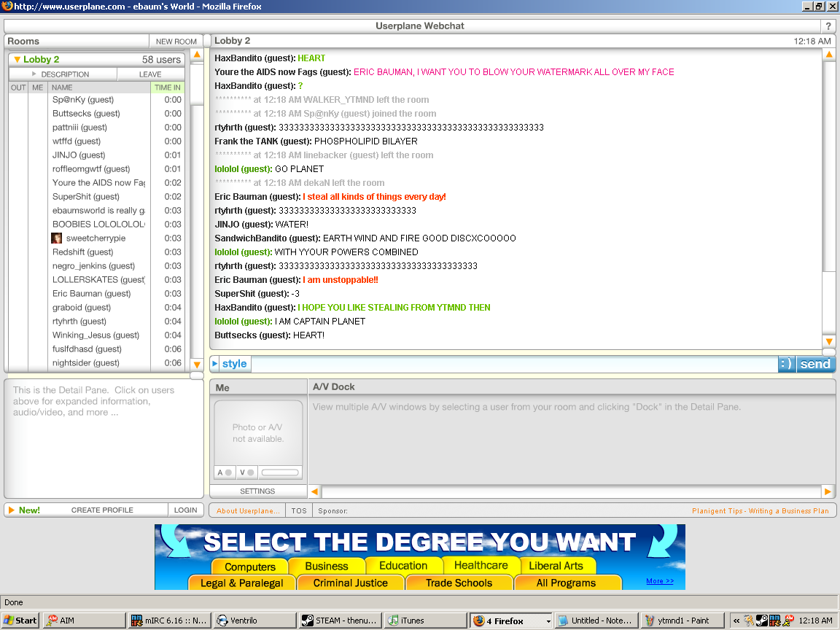Expand the room DESCRIPTION section
The image size is (840, 630).
click(x=63, y=74)
